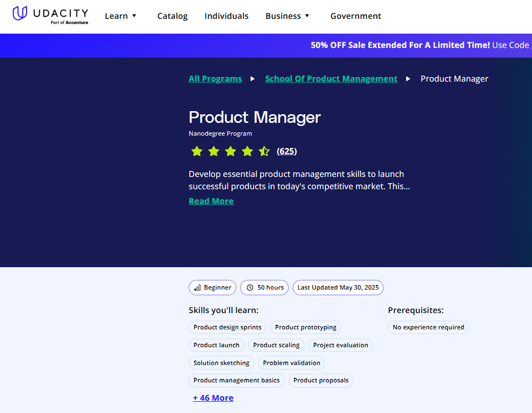Select the Product scaling skill tag
This screenshot has width=532, height=413.
(276, 345)
